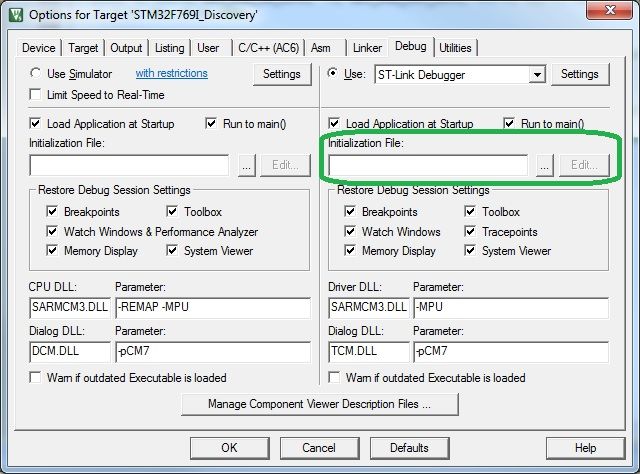
Task: Open simulator Settings button
Action: coord(282,74)
